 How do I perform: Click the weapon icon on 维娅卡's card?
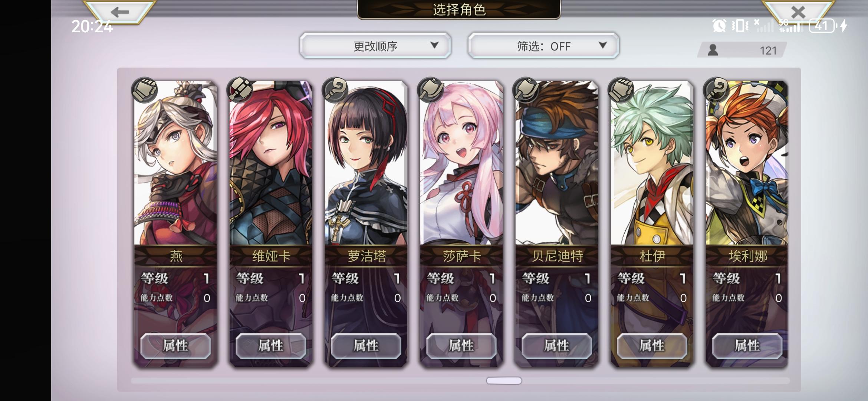click(x=240, y=90)
